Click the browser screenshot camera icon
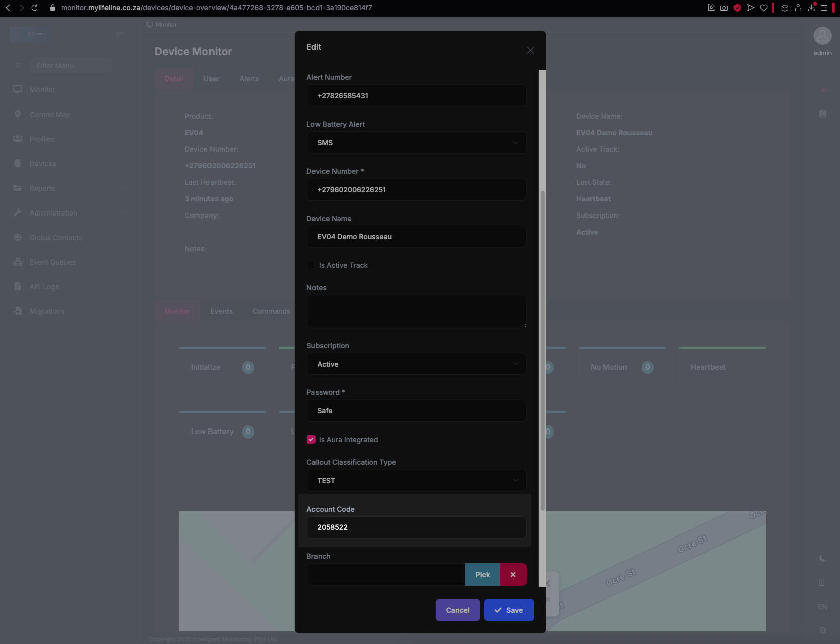This screenshot has height=644, width=840. [x=724, y=8]
